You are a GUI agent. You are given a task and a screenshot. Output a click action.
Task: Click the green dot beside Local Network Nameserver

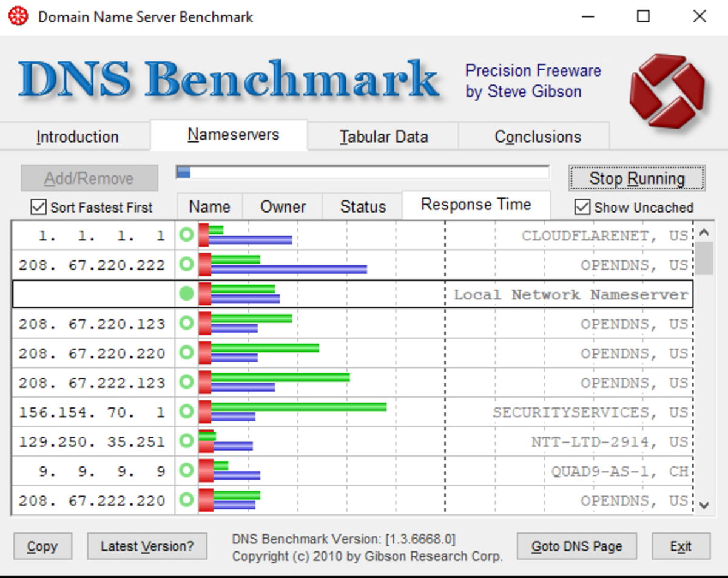187,294
